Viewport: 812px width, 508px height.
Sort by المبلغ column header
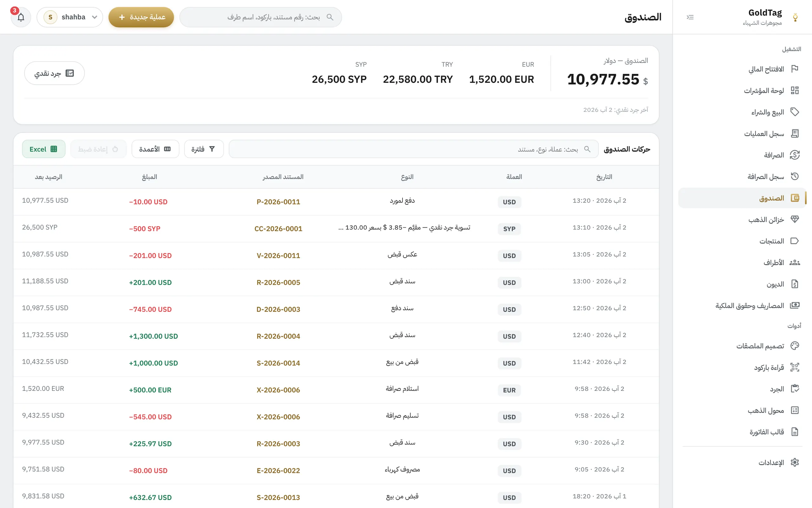click(x=149, y=177)
